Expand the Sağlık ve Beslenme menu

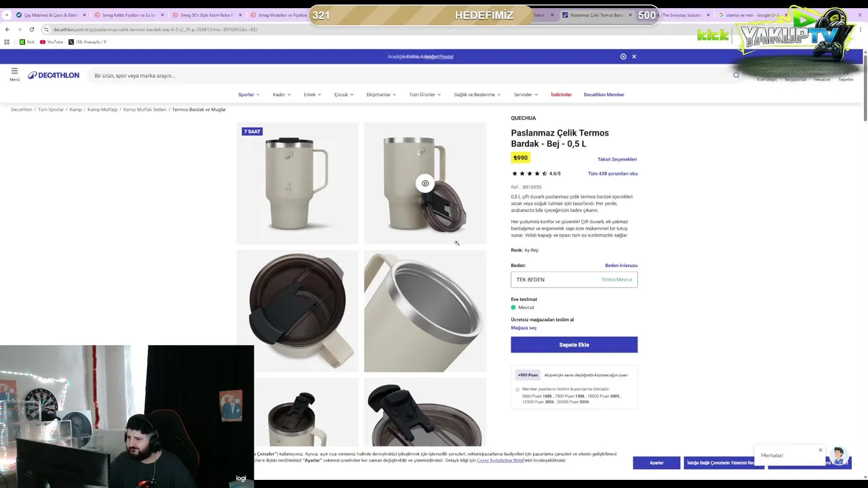477,94
